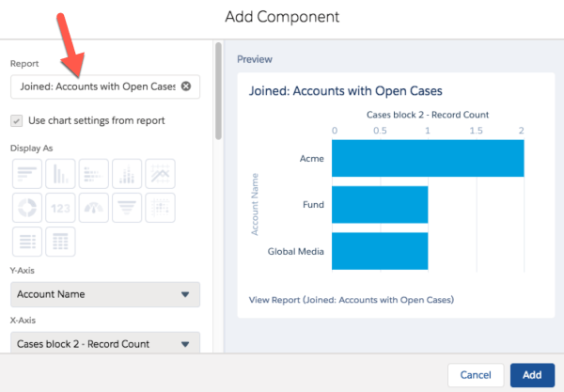This screenshot has width=564, height=392.
Task: Pick the scatter chart icon
Action: 160,208
